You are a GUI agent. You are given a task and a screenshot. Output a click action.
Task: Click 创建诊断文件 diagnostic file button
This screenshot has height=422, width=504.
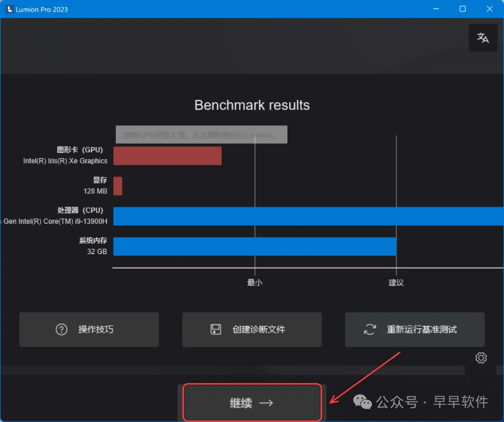coord(252,330)
